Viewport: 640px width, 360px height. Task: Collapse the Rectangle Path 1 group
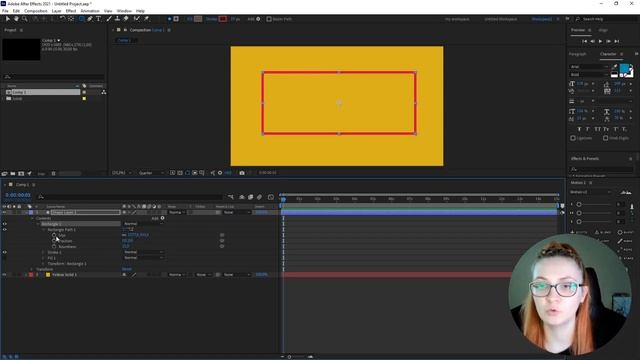pos(44,230)
